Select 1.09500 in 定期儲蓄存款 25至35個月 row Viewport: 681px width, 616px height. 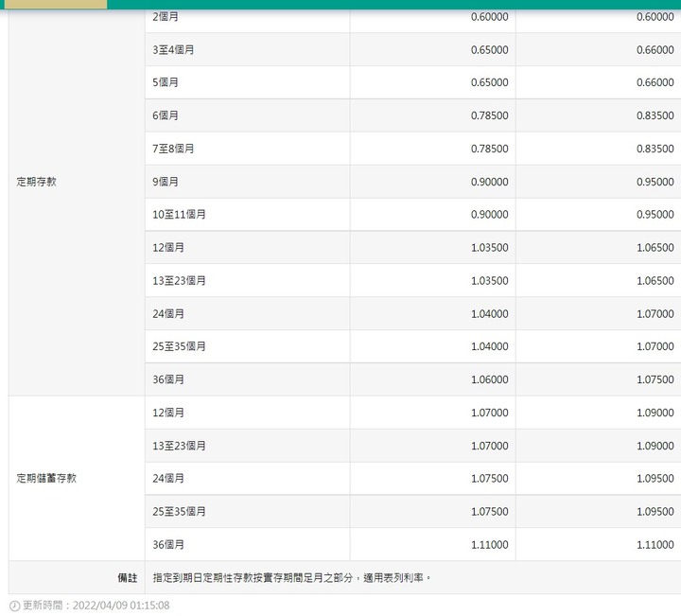pos(655,511)
